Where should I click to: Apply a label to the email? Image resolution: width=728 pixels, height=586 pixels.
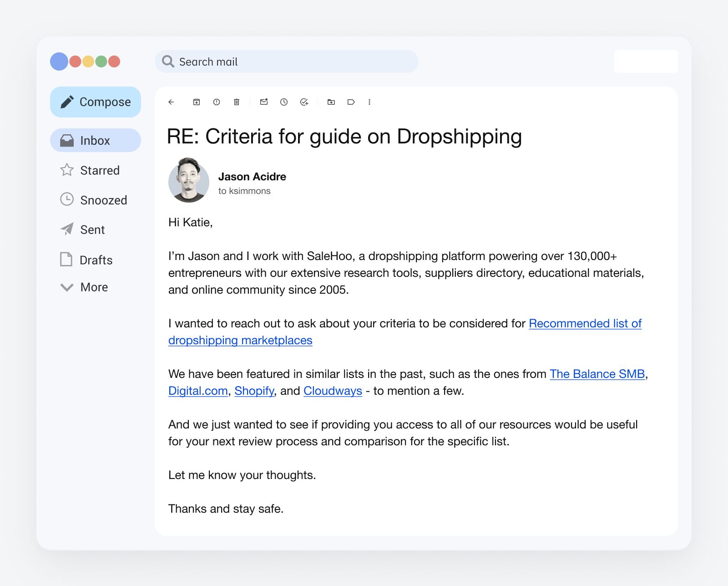click(x=351, y=102)
